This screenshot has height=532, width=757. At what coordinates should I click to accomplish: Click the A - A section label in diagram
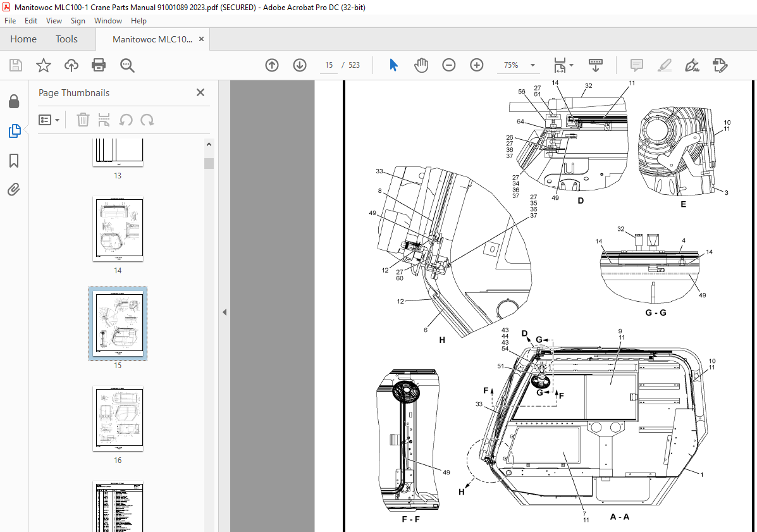pyautogui.click(x=619, y=517)
